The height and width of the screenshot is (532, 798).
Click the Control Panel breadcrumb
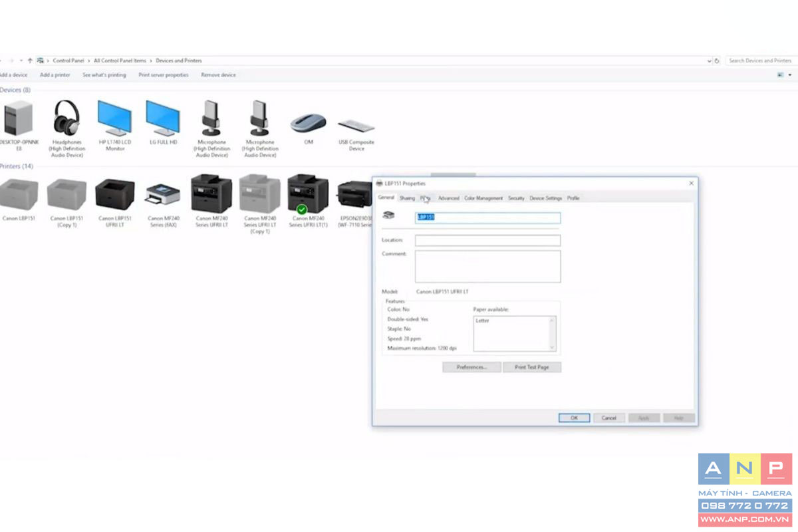coord(68,61)
